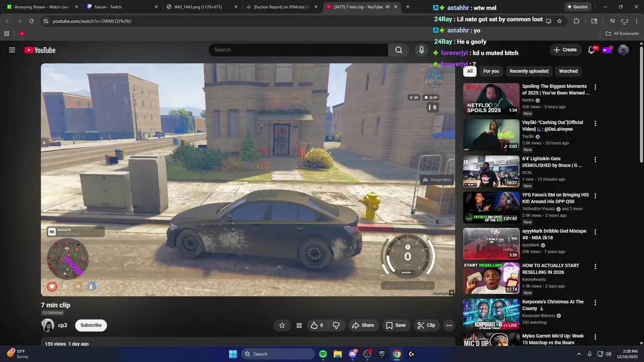This screenshot has width=644, height=362.
Task: Select the Recently uploaded filter chip
Action: point(529,71)
